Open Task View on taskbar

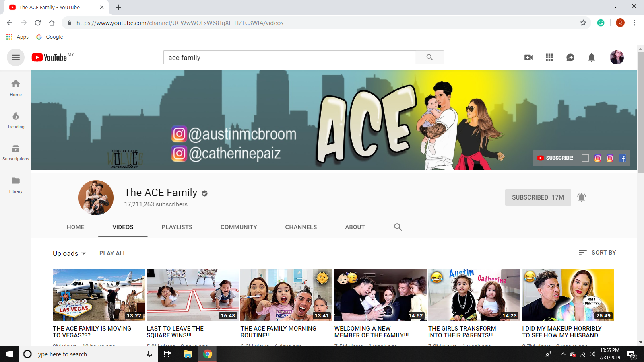[167, 354]
